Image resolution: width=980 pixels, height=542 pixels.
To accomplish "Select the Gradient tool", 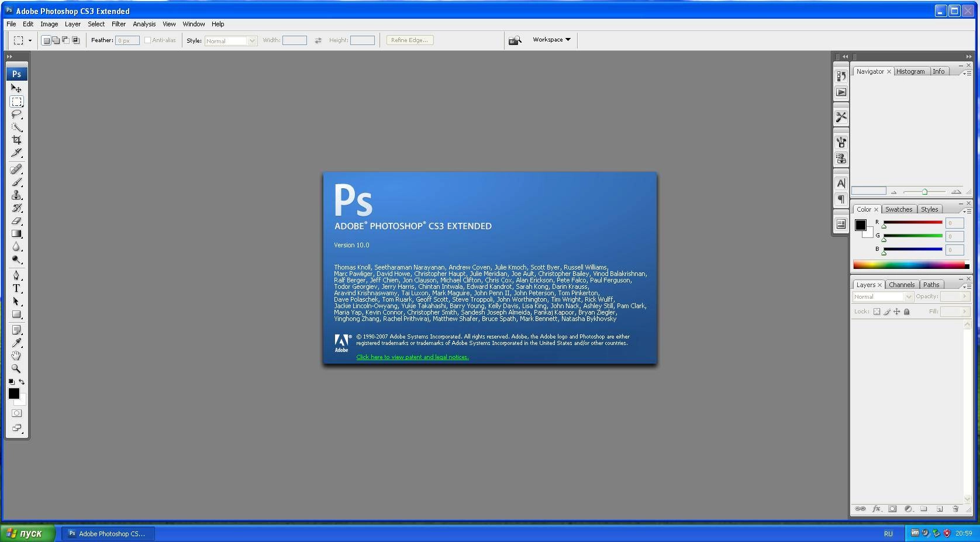I will click(x=16, y=233).
